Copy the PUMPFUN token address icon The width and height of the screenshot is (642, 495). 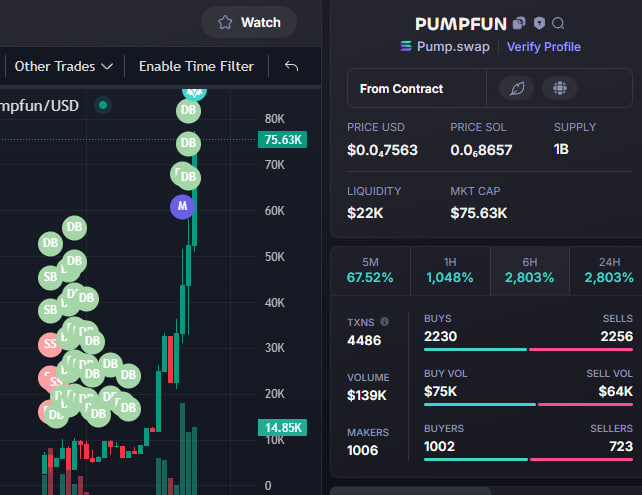pyautogui.click(x=519, y=23)
